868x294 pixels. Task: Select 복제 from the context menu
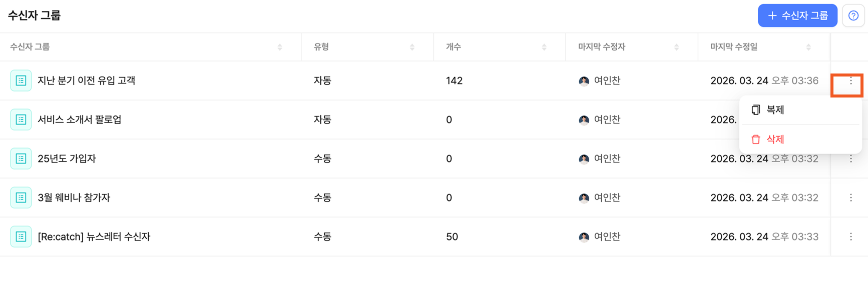tap(775, 110)
